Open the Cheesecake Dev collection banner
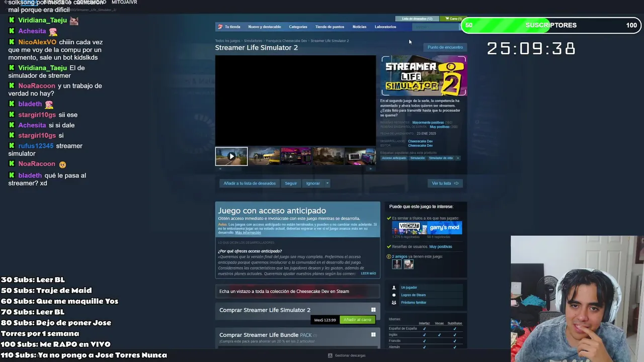Viewport: 644px width, 362px height. [x=297, y=291]
